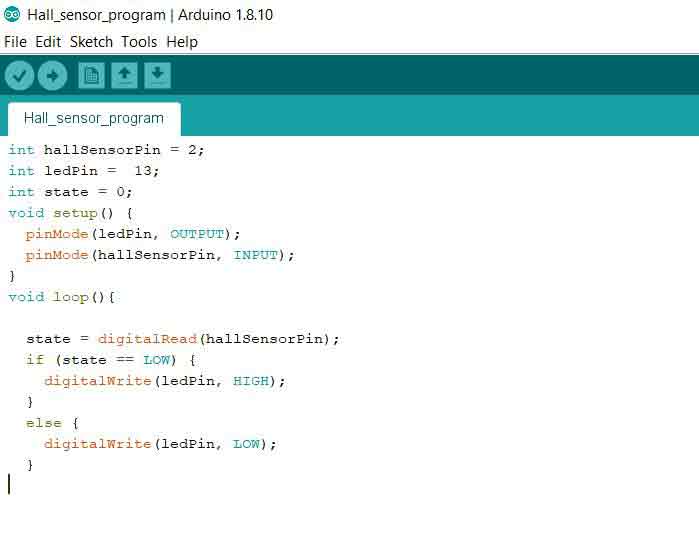Viewport: 699px width, 559px height.
Task: Select the Hall_sensor_program tab
Action: 94,119
